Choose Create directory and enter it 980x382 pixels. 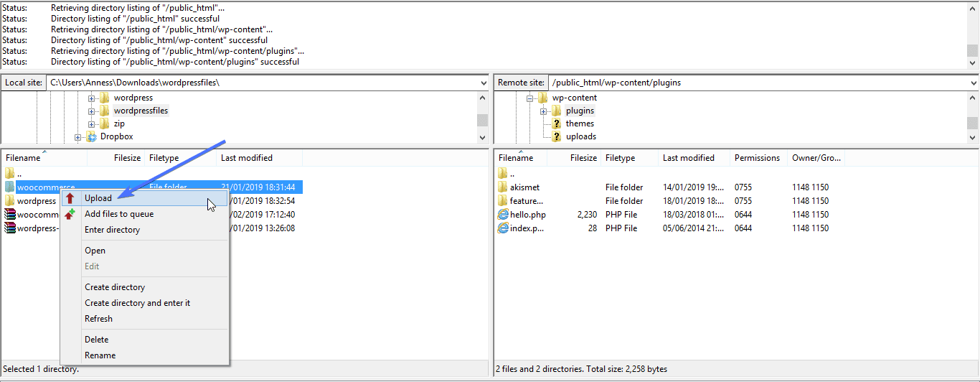pos(145,303)
